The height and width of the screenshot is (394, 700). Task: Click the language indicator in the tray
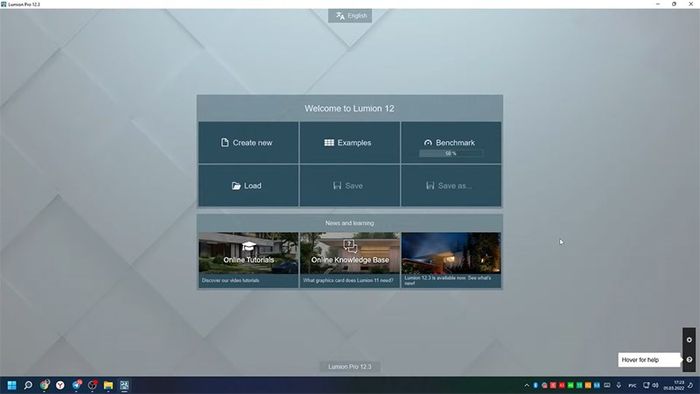click(633, 386)
